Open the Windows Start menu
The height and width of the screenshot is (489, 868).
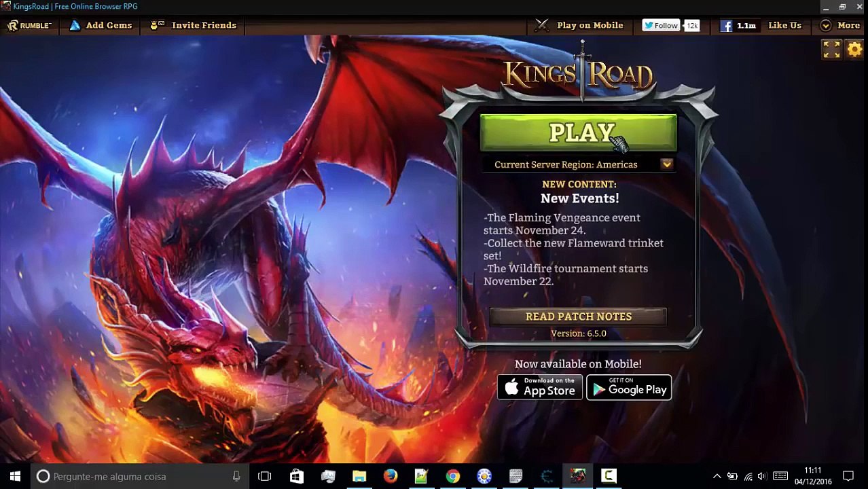15,476
